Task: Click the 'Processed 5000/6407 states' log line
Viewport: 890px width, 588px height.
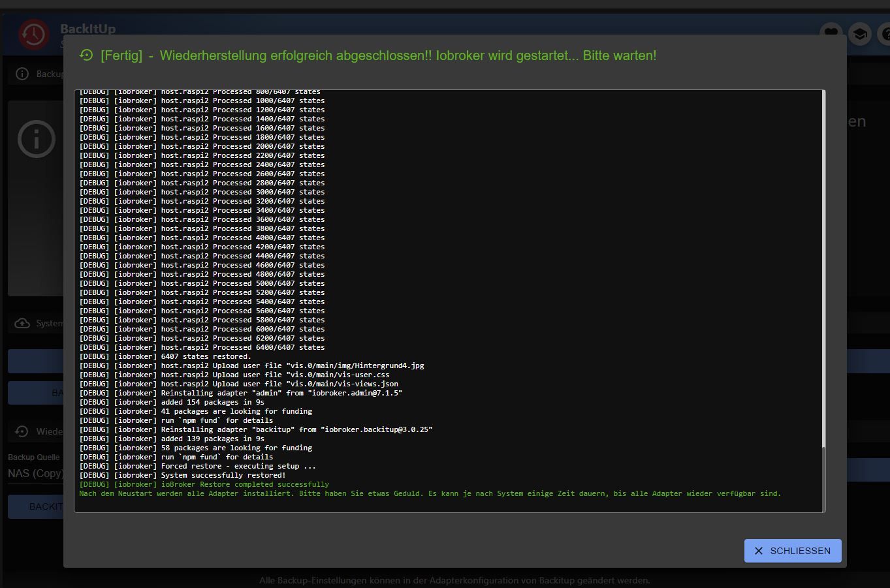Action: click(x=202, y=283)
